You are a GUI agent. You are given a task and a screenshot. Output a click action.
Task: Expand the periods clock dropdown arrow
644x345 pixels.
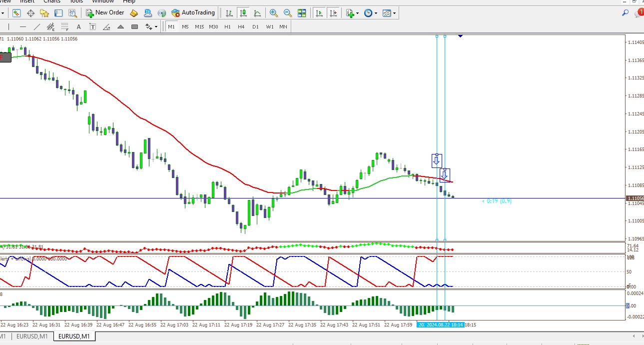[376, 13]
